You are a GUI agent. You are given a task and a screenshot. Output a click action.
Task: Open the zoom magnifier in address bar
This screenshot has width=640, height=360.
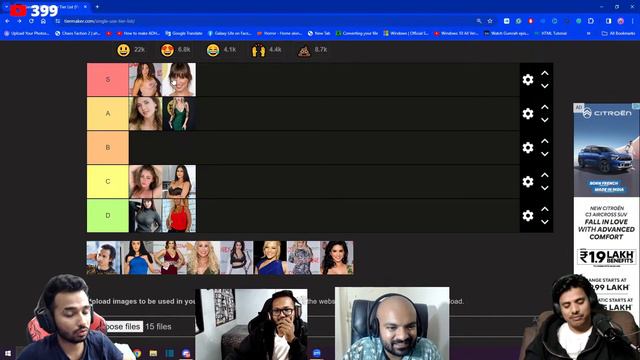(478, 21)
